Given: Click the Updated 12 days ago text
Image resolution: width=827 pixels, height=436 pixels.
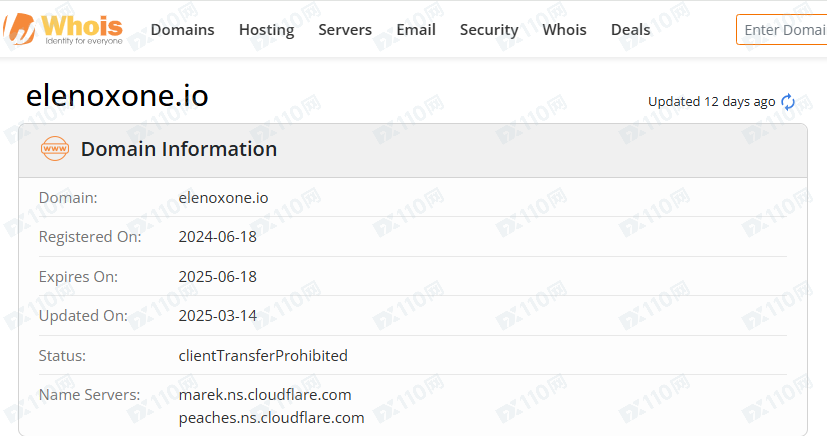Looking at the screenshot, I should [x=711, y=102].
